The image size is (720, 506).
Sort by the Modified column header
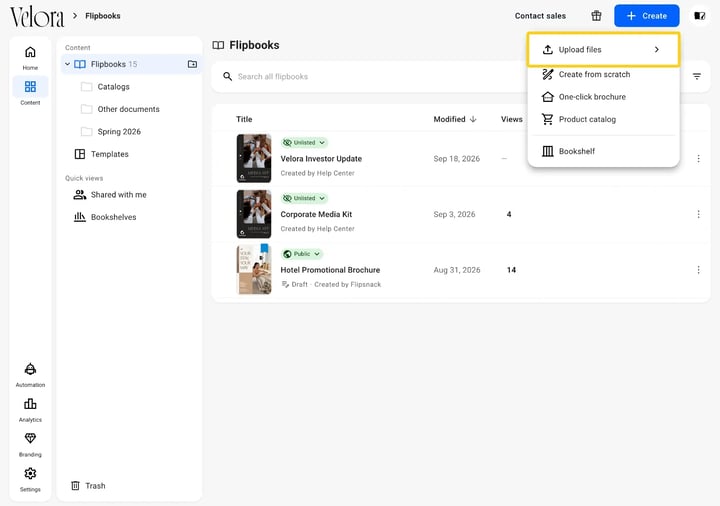(x=449, y=119)
